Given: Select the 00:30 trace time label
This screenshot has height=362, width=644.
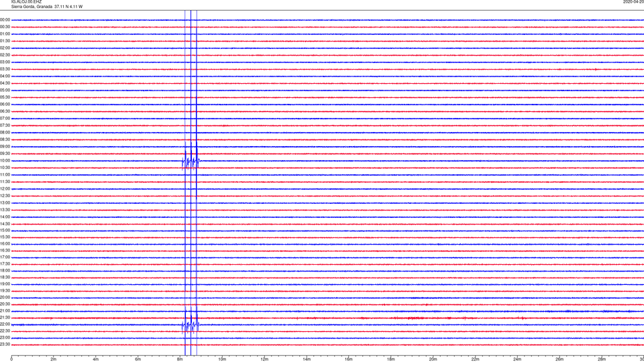Looking at the screenshot, I should [x=5, y=27].
